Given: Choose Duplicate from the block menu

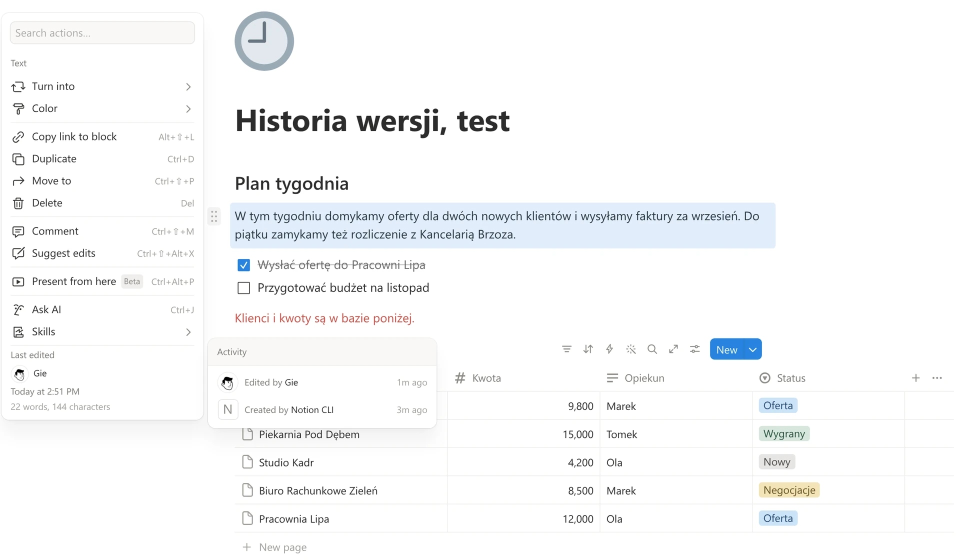Looking at the screenshot, I should [x=102, y=159].
